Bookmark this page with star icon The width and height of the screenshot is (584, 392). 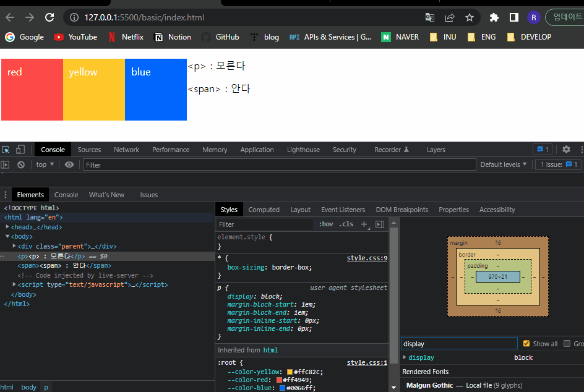pyautogui.click(x=470, y=17)
